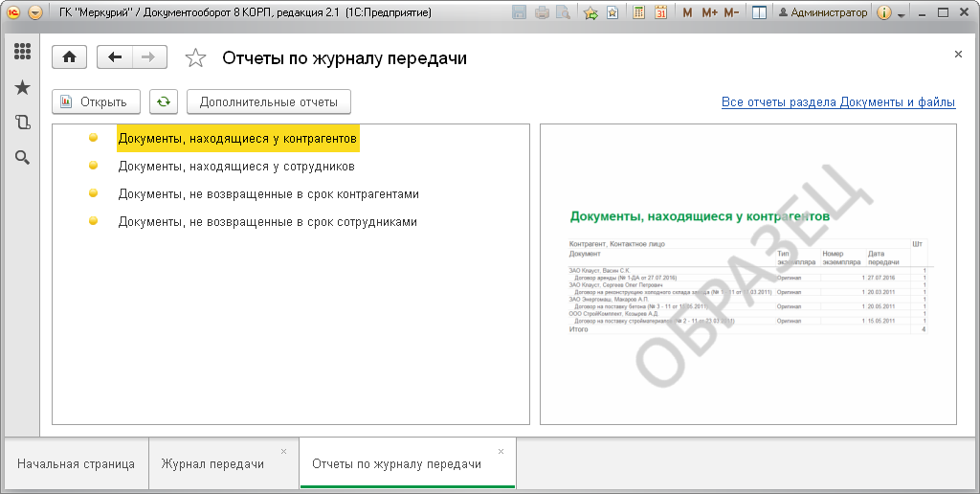Click Дополнительные отчеты button

tap(269, 101)
